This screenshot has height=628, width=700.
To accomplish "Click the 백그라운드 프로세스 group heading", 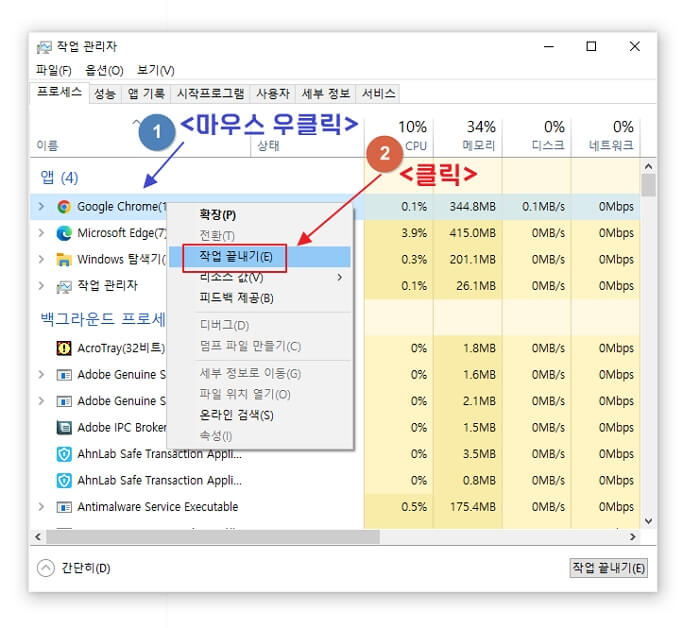I will tap(103, 319).
